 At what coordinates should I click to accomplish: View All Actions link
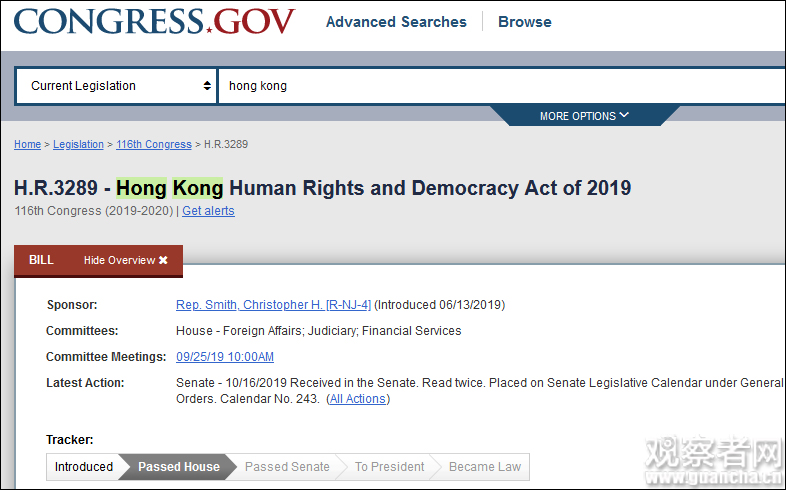[x=358, y=399]
